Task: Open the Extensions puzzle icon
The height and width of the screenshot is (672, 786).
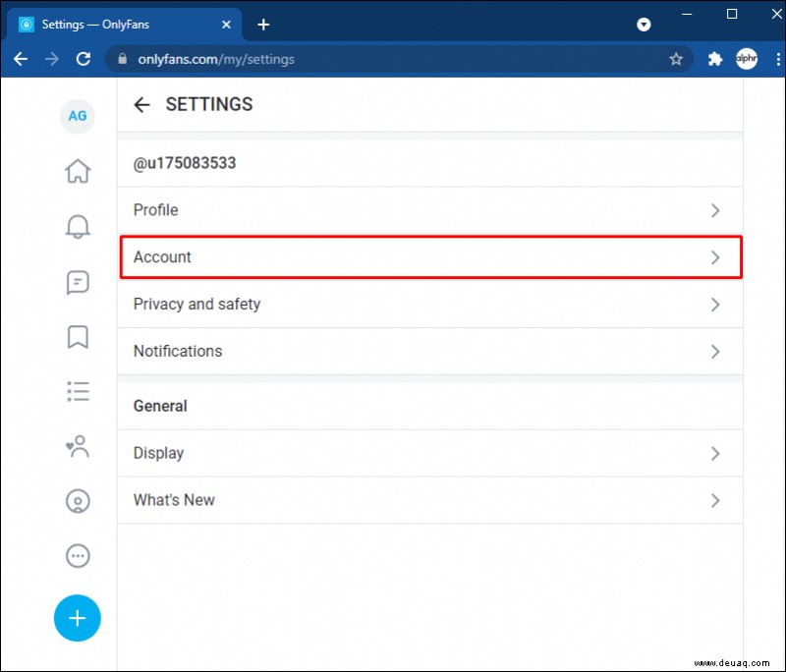Action: pyautogui.click(x=715, y=59)
